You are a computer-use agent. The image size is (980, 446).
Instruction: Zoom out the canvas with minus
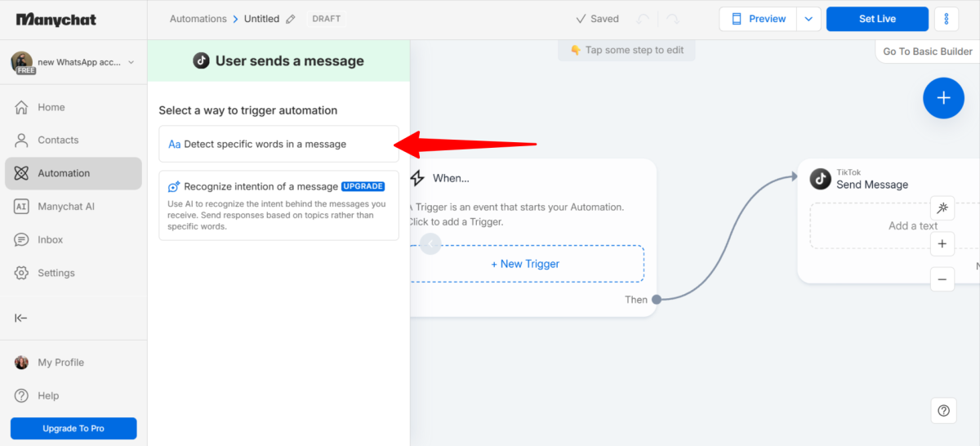[942, 279]
